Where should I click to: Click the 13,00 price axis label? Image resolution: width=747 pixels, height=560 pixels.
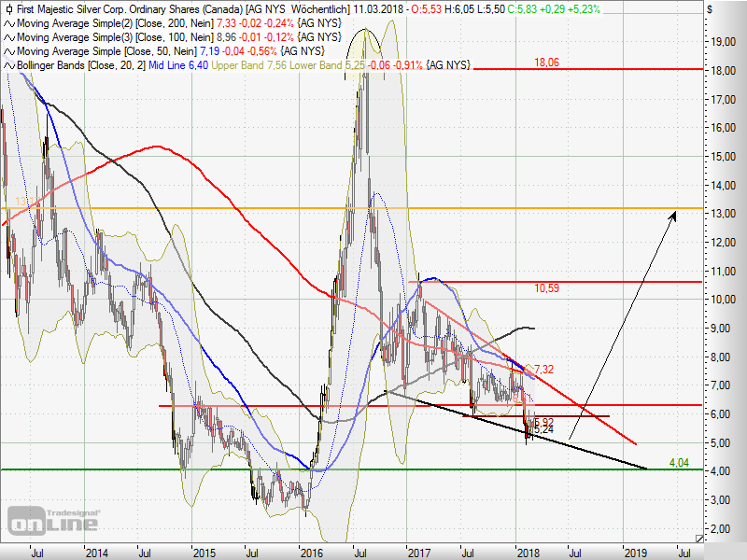[x=723, y=214]
